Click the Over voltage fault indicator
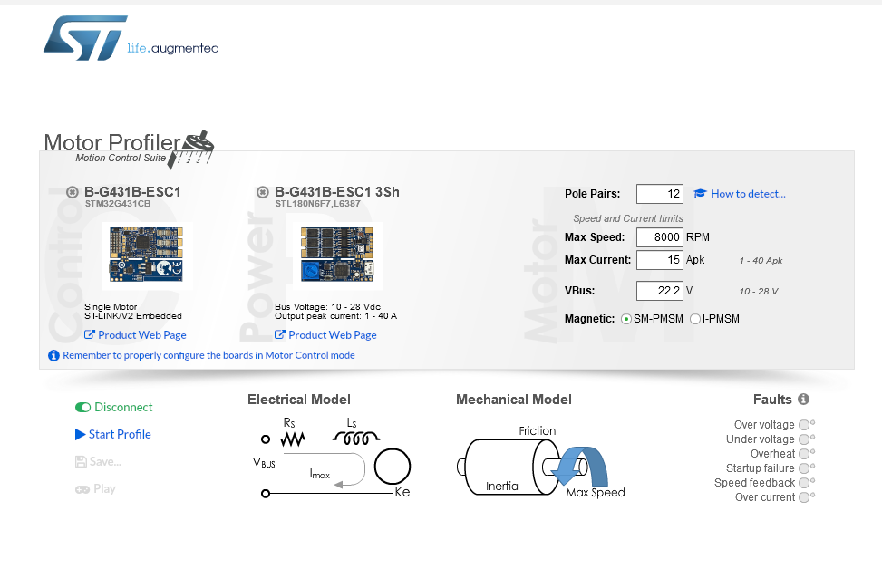 click(805, 424)
